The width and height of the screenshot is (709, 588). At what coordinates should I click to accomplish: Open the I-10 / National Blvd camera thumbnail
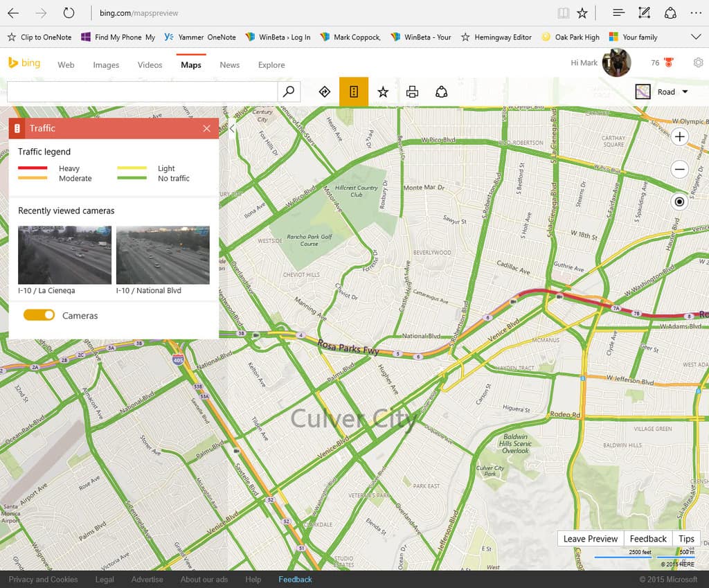pos(163,255)
